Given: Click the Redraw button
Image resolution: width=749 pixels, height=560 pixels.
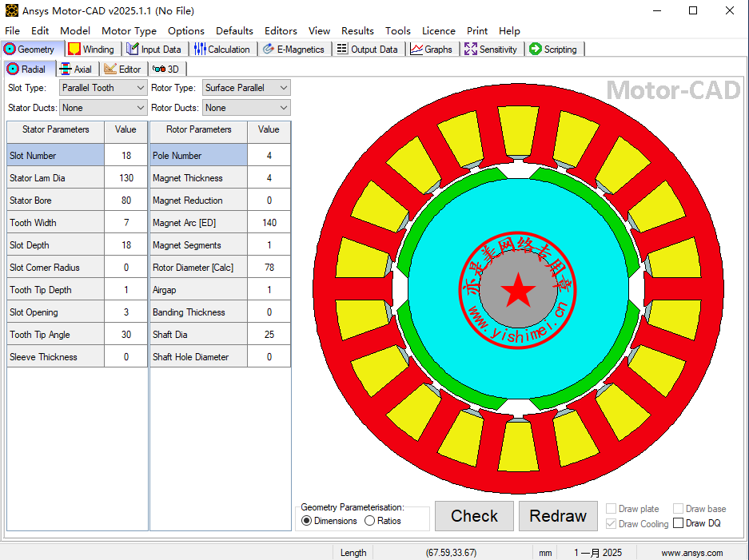Looking at the screenshot, I should [x=558, y=516].
